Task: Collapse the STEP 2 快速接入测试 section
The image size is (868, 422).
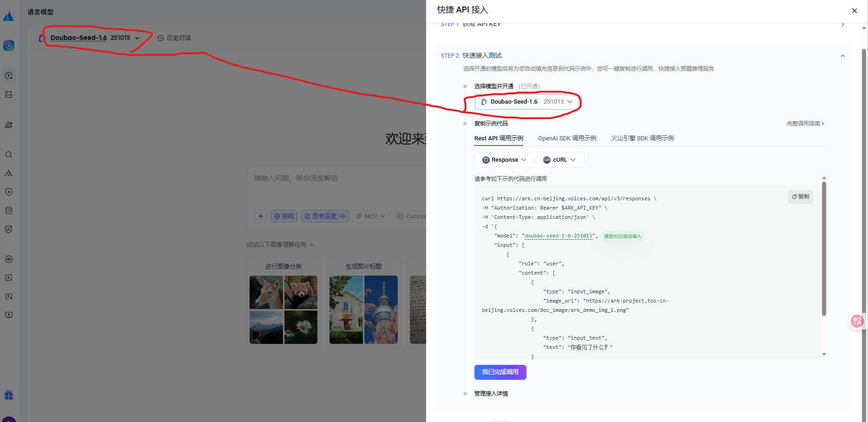Action: 842,56
